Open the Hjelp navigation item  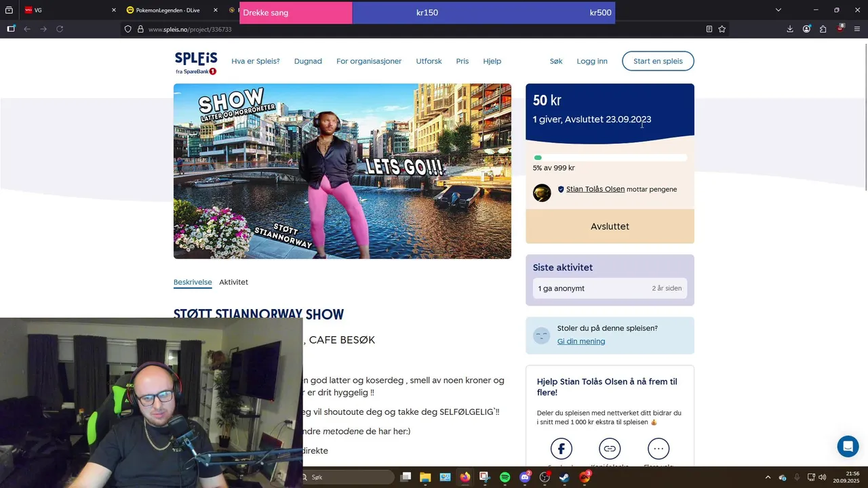492,61
